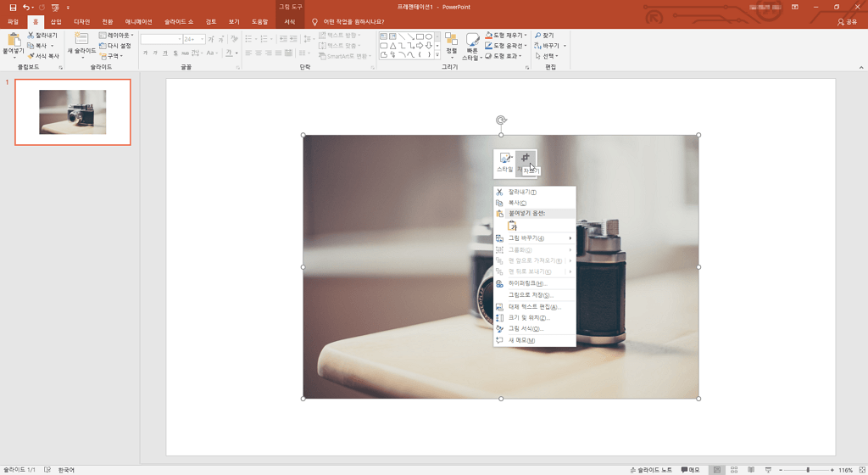Click 빠른 스타일 quick styles icon

(472, 40)
